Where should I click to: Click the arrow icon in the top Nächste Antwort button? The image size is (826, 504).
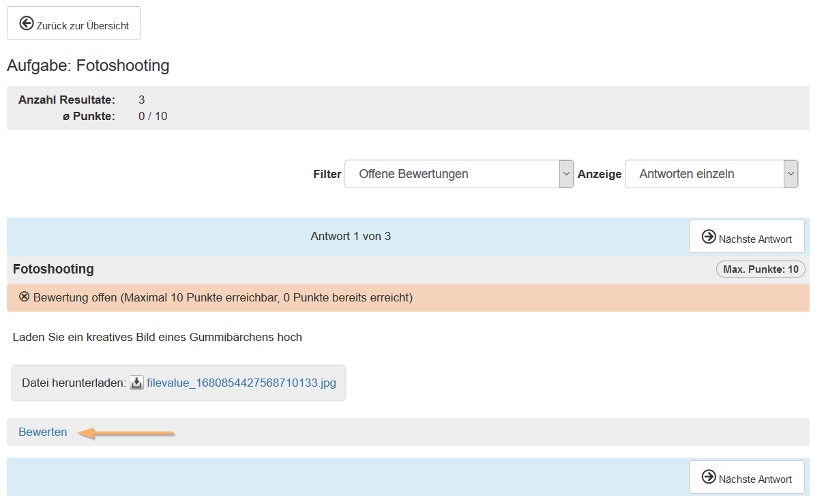pyautogui.click(x=709, y=237)
